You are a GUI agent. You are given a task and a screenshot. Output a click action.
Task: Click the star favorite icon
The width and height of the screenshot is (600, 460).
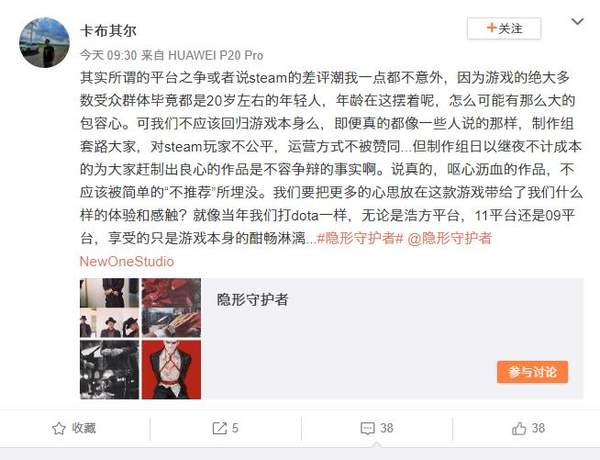point(59,428)
